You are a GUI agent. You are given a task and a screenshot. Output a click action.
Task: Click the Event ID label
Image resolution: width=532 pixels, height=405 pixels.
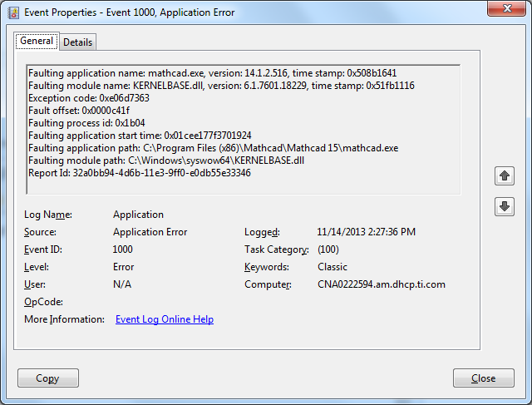point(43,249)
